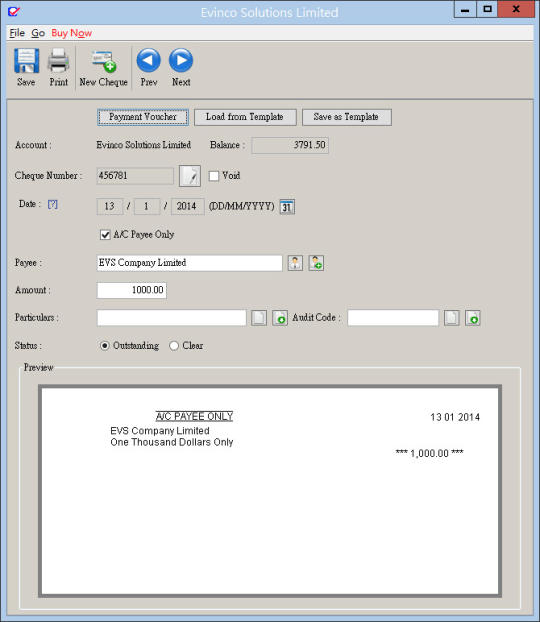Open the File menu

(17, 33)
